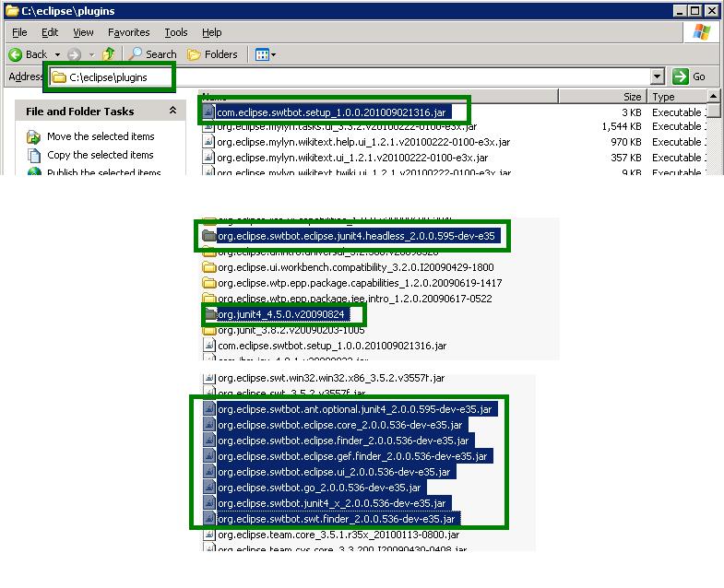Image resolution: width=724 pixels, height=588 pixels.
Task: Open the Views dropdown button
Action: point(266,54)
